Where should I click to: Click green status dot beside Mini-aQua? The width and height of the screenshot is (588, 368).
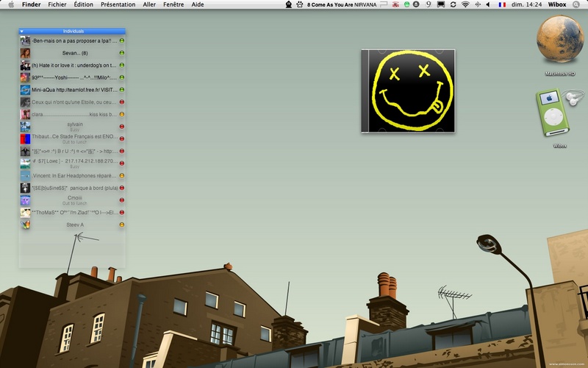tap(121, 90)
